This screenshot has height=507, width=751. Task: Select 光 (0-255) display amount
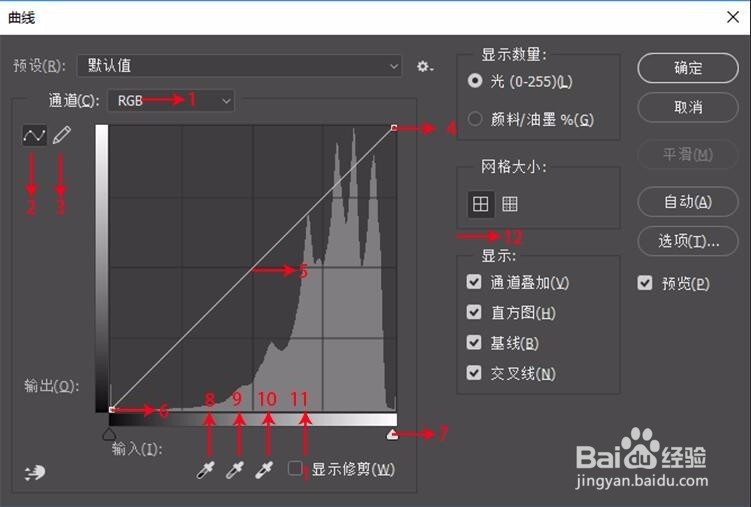click(520, 81)
